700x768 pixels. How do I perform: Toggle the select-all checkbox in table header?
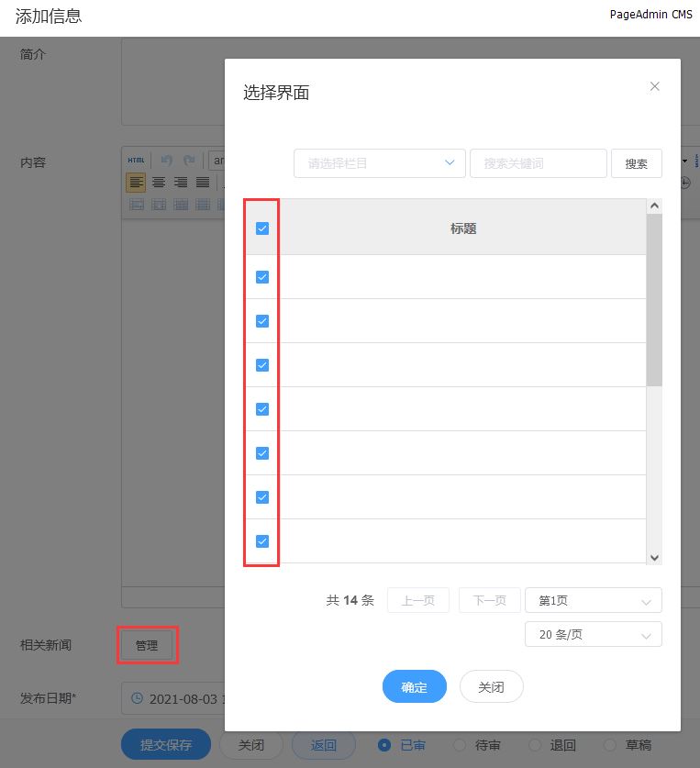262,228
